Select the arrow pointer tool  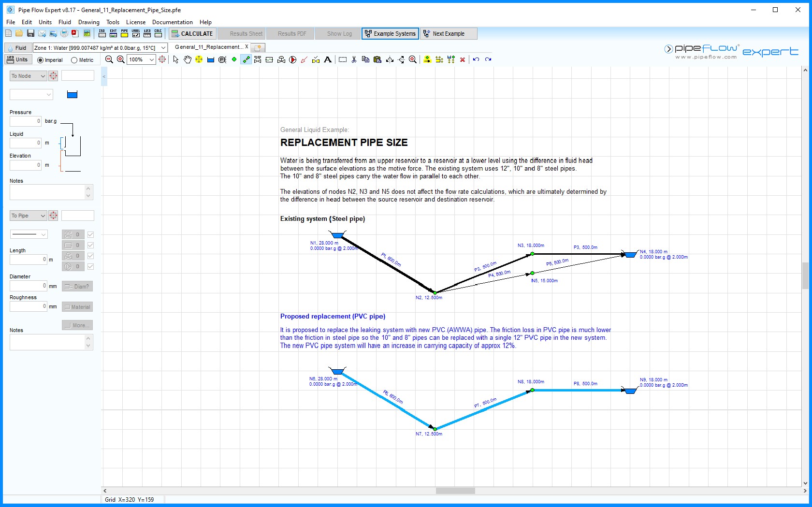[176, 59]
